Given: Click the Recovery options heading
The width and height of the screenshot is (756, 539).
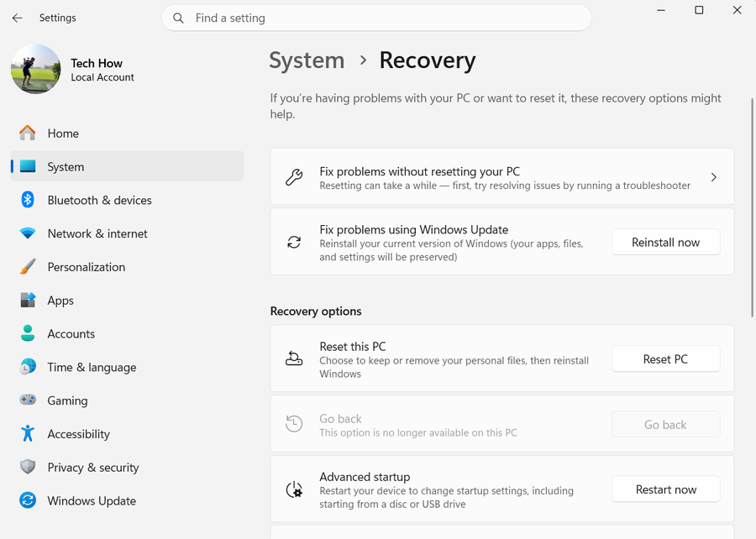Looking at the screenshot, I should pyautogui.click(x=316, y=311).
